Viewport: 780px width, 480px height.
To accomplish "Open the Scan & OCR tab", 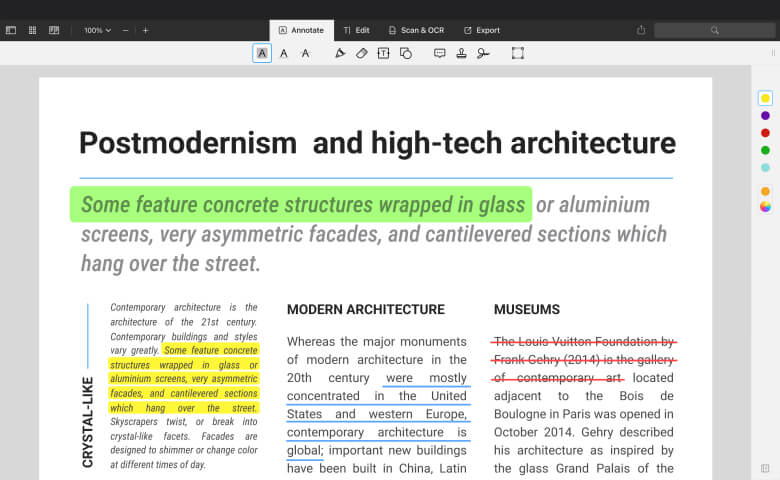I will [416, 30].
